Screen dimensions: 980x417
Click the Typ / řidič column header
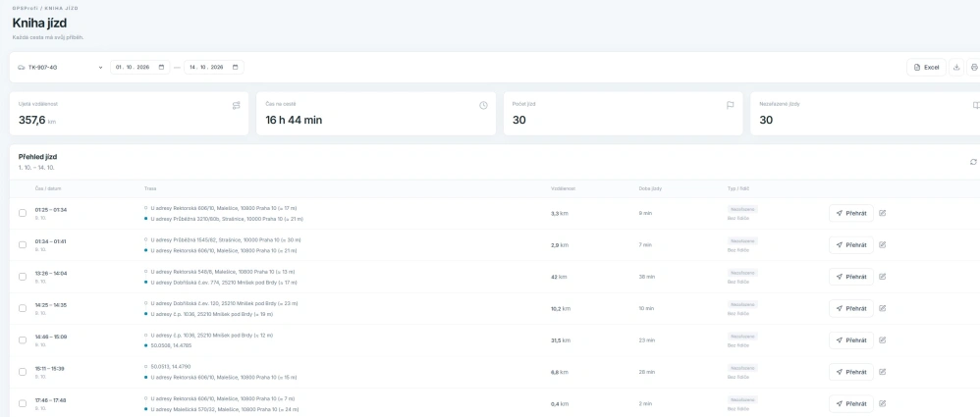coord(740,188)
